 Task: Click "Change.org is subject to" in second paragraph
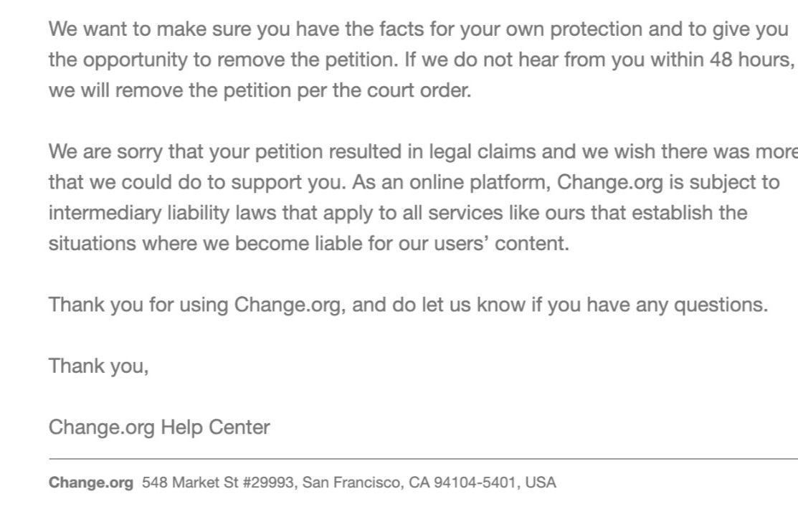tap(668, 182)
